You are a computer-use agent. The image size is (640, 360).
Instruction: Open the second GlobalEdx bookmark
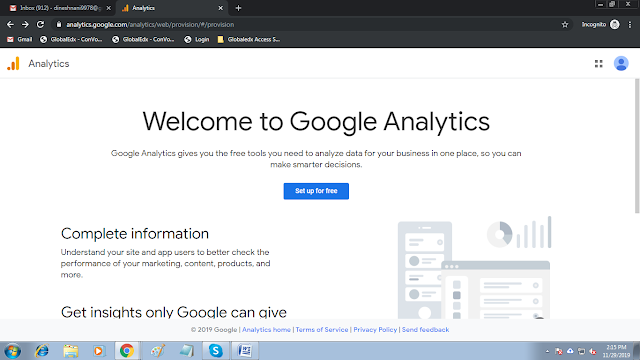143,40
